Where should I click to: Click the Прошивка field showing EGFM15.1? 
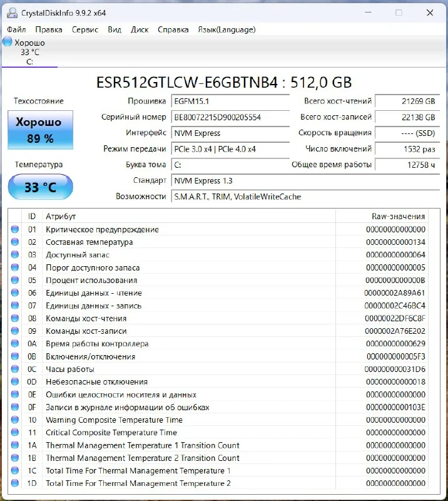230,101
